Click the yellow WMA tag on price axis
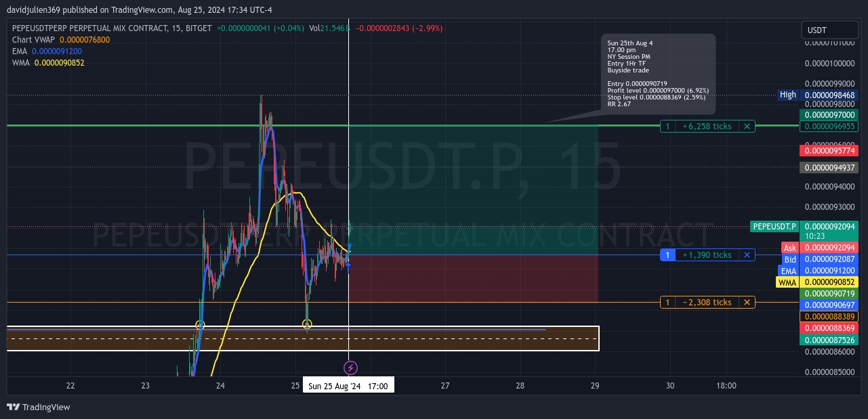Screen dimensions: 868x419 point(787,282)
